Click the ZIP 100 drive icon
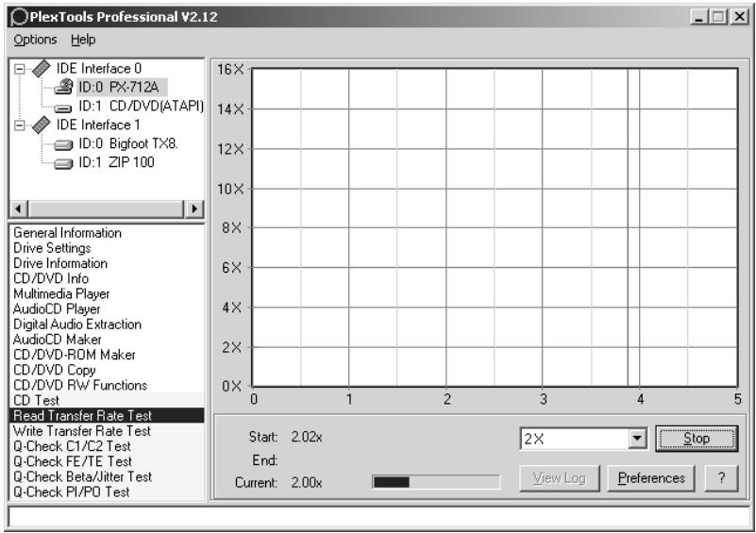 (x=63, y=164)
